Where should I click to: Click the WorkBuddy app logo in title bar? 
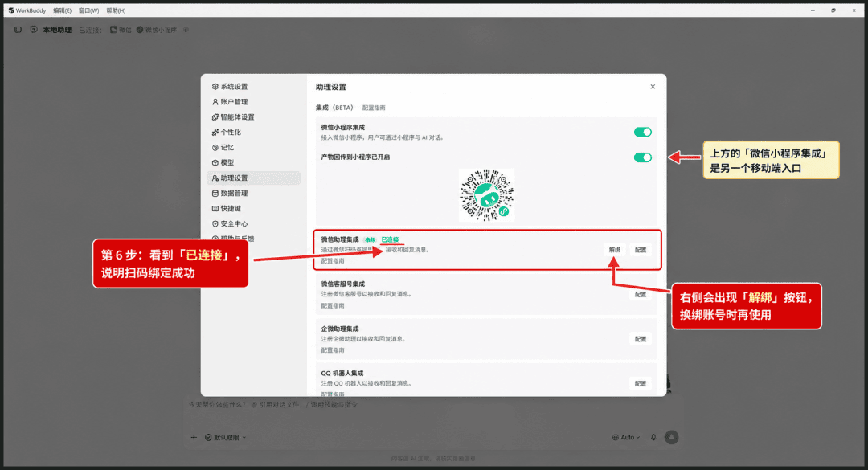click(11, 10)
